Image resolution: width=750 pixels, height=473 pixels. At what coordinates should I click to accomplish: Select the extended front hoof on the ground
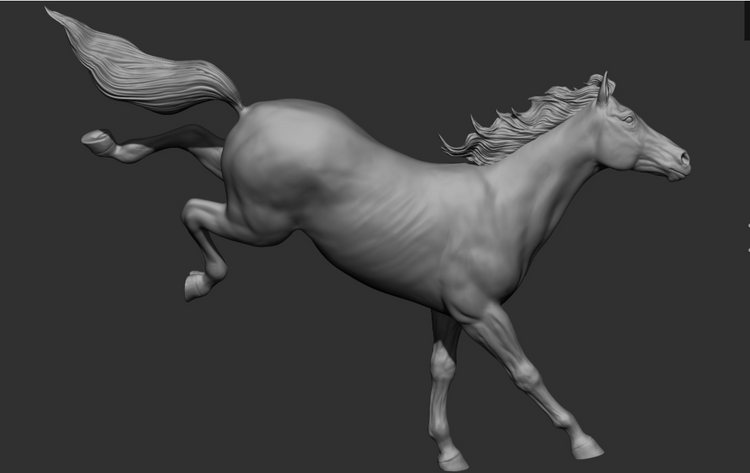[x=588, y=448]
